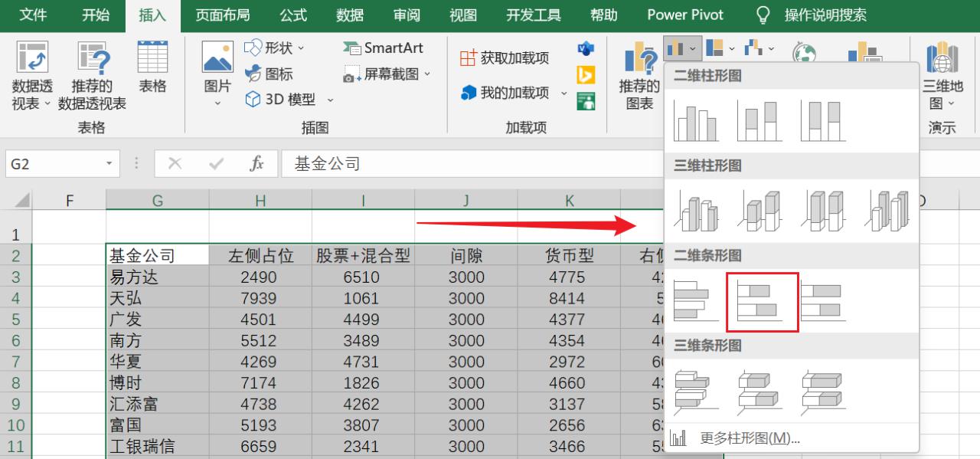The image size is (980, 459).
Task: Switch to the 视图 tab
Action: coord(463,15)
